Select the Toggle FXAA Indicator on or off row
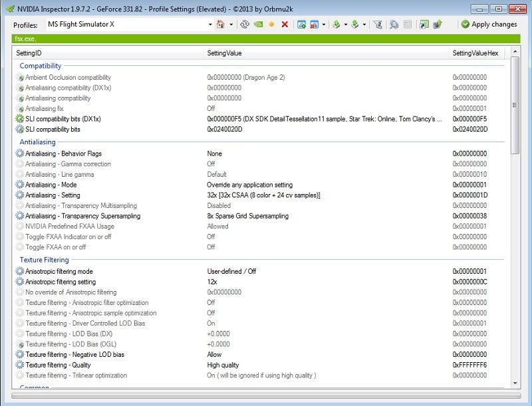532x406 pixels. pos(259,237)
